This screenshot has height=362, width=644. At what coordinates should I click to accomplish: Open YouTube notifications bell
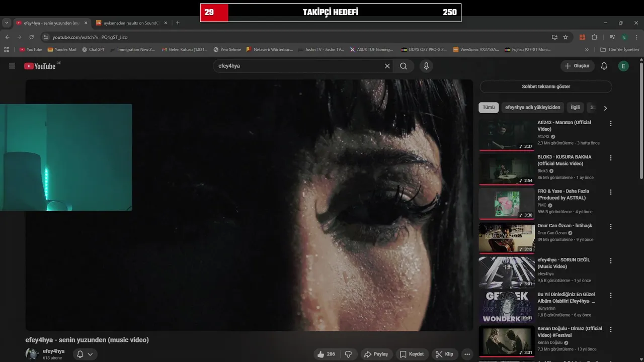(x=604, y=66)
